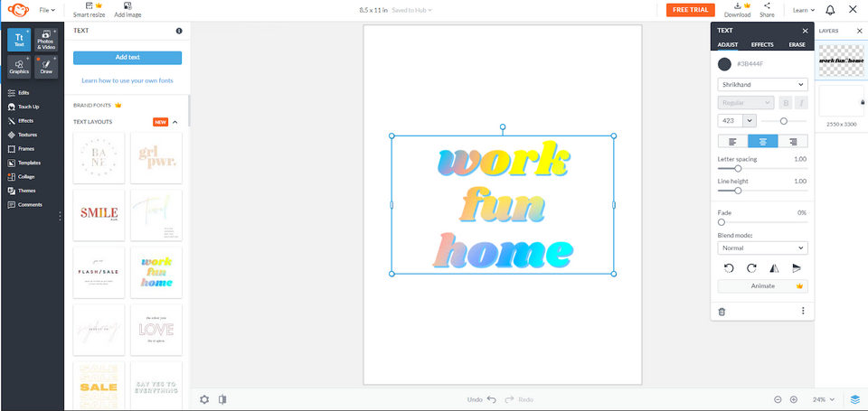Align text center
Viewport: 868px width, 411px height.
(762, 142)
